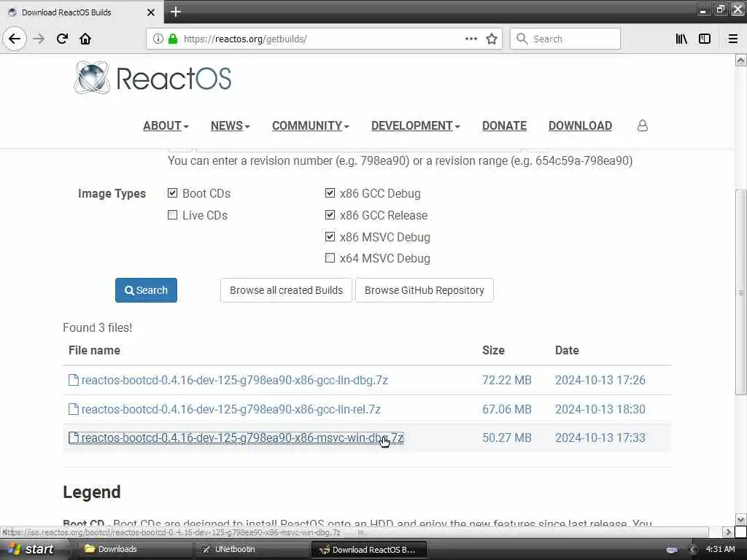Open the Library icon in toolbar
The image size is (747, 560).
[681, 39]
